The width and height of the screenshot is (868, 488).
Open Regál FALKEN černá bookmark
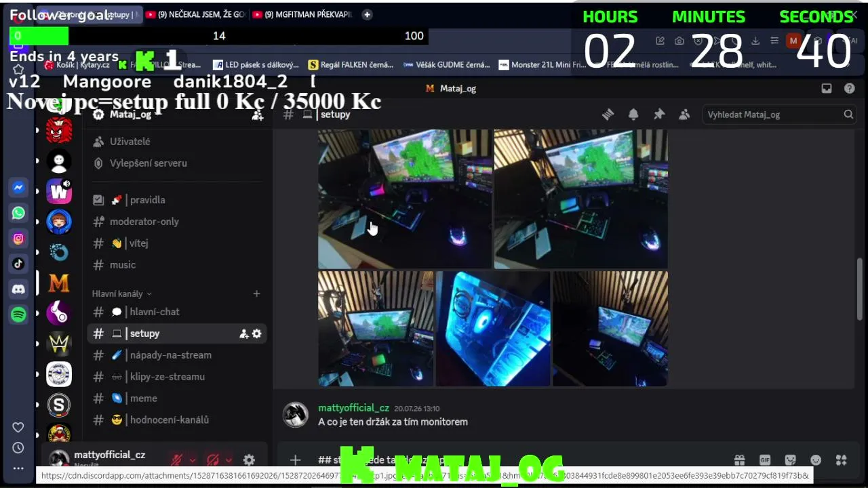(x=351, y=65)
